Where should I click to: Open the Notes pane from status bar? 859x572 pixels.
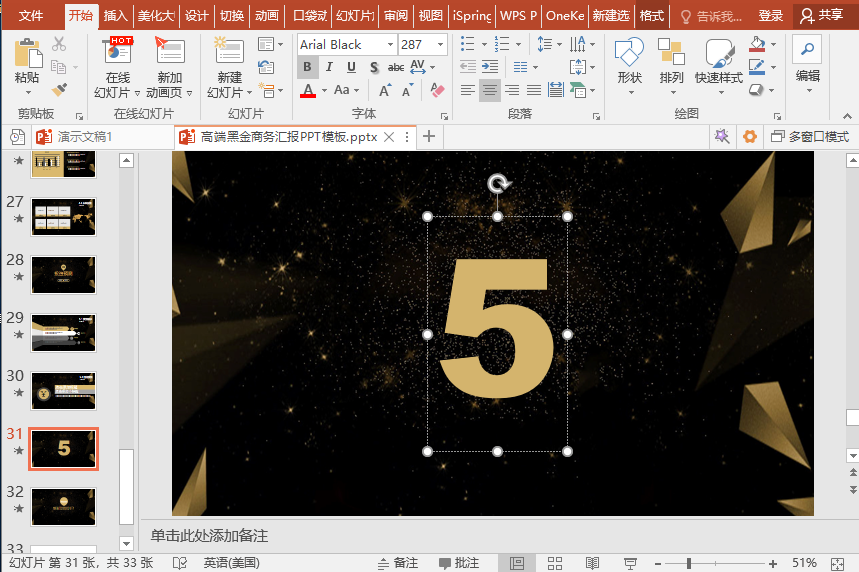(398, 563)
